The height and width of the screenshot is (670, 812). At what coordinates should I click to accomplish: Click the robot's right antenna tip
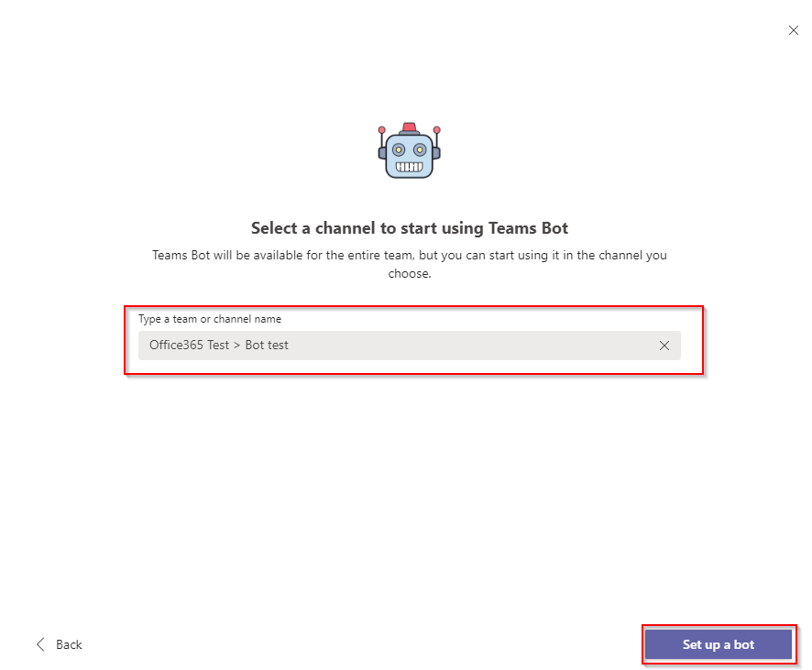coord(436,129)
